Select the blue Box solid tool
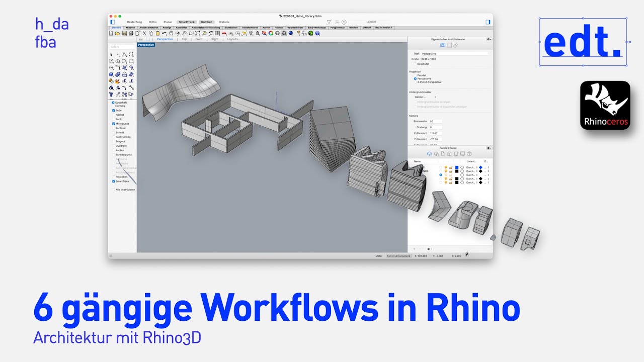644x362 pixels. [111, 74]
